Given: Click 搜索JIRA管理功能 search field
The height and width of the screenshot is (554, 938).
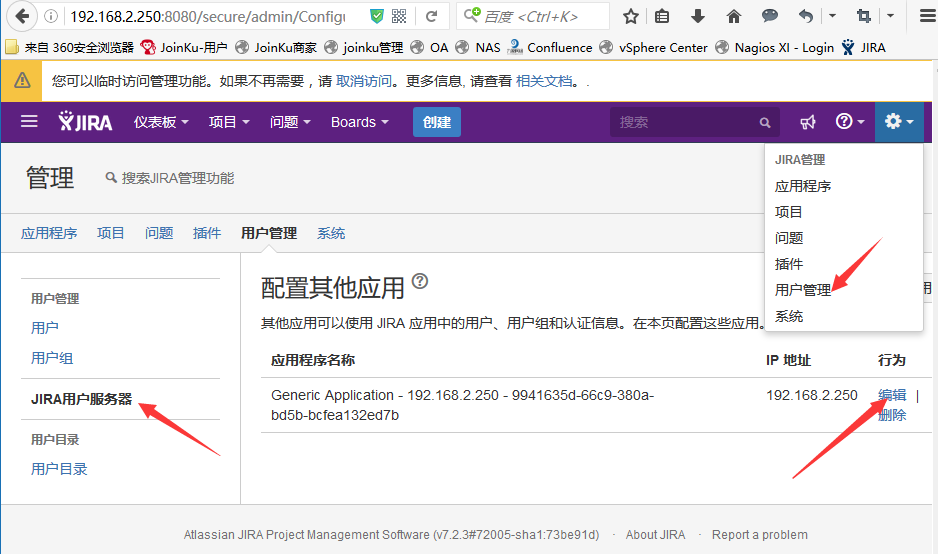Looking at the screenshot, I should click(x=170, y=178).
